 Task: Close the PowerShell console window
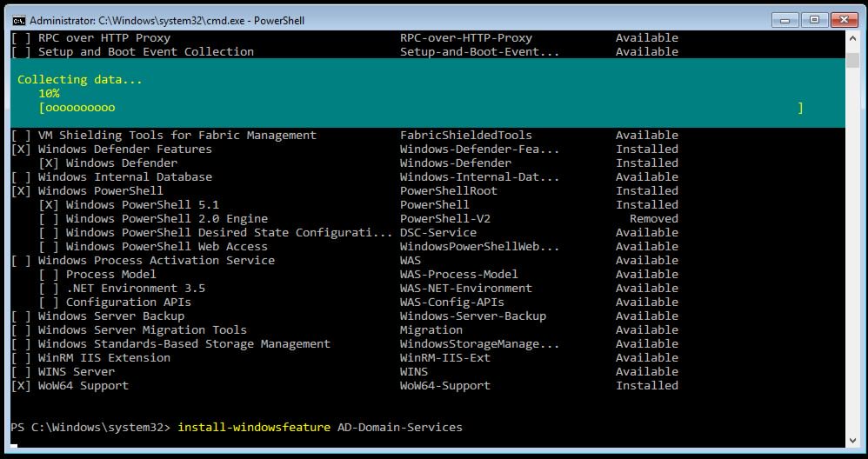[844, 20]
